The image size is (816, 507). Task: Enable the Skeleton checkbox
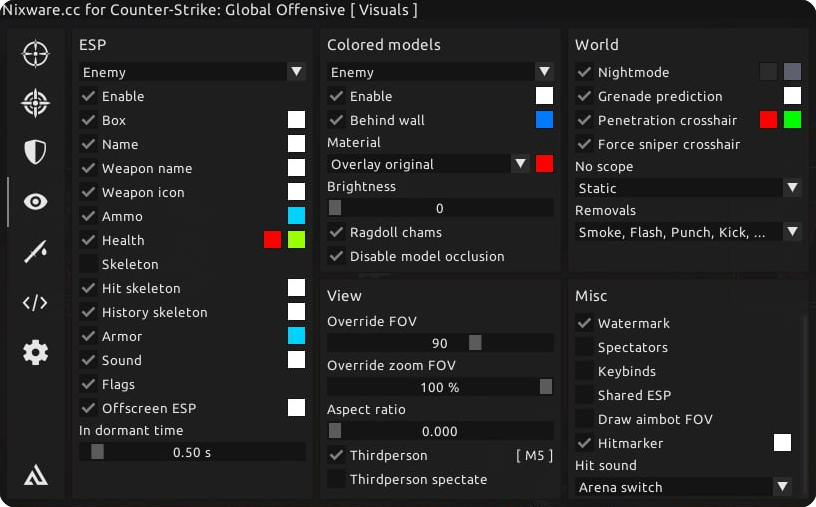pyautogui.click(x=88, y=264)
